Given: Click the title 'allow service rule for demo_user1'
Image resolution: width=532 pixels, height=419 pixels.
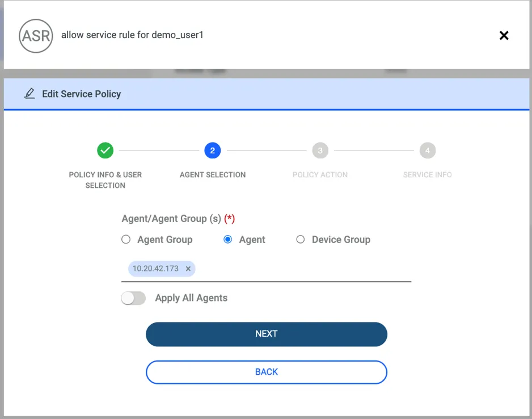Looking at the screenshot, I should [132, 35].
